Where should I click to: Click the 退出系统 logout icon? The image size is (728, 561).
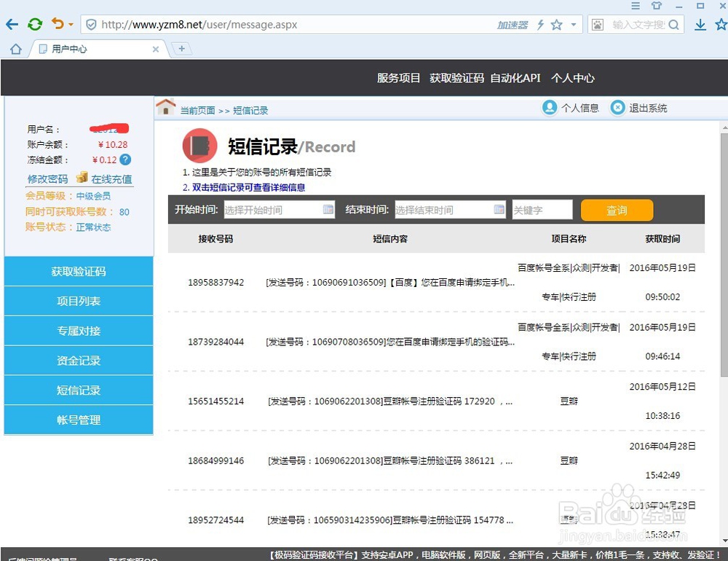click(x=617, y=108)
